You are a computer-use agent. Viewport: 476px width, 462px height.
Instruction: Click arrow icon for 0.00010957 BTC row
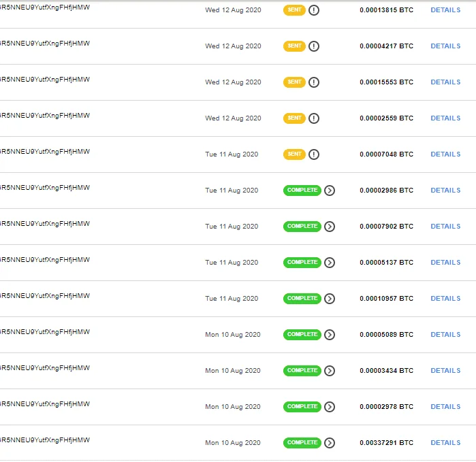pyautogui.click(x=330, y=299)
